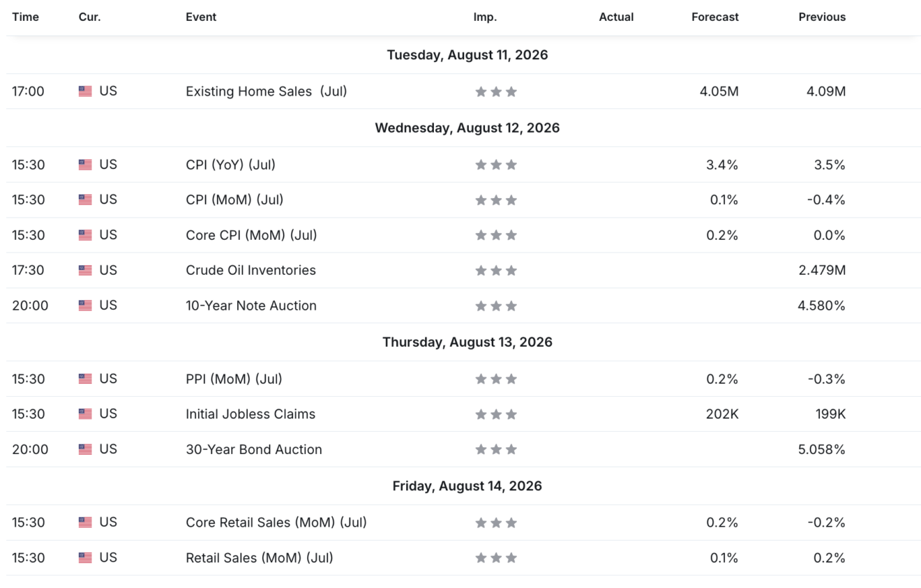Click the US flag beside 30-Year Bond Auction
Screen dimensions: 921x588
(x=85, y=449)
